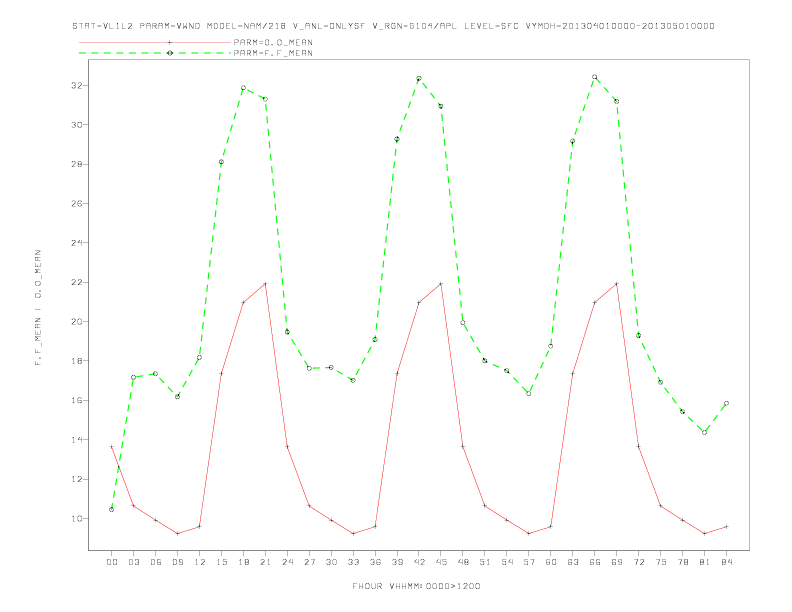The width and height of the screenshot is (792, 612).
Task: Click the PARM=O.O_MEAN legend label
Action: pyautogui.click(x=273, y=42)
